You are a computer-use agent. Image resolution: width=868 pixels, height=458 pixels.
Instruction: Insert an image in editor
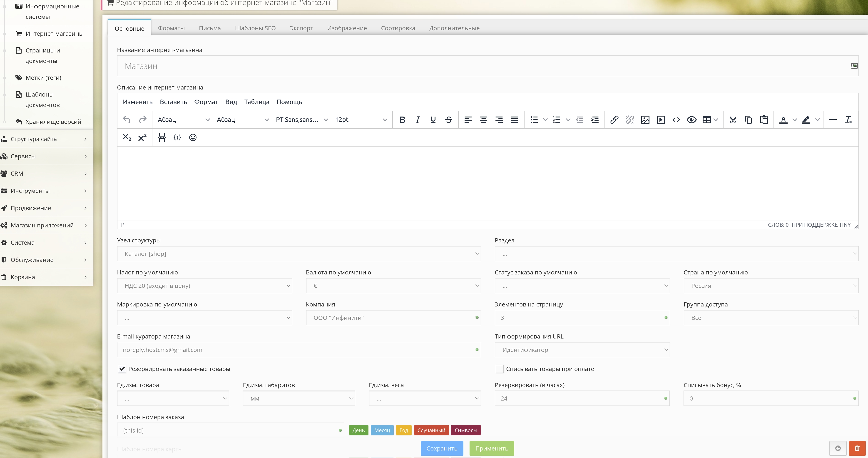point(645,120)
